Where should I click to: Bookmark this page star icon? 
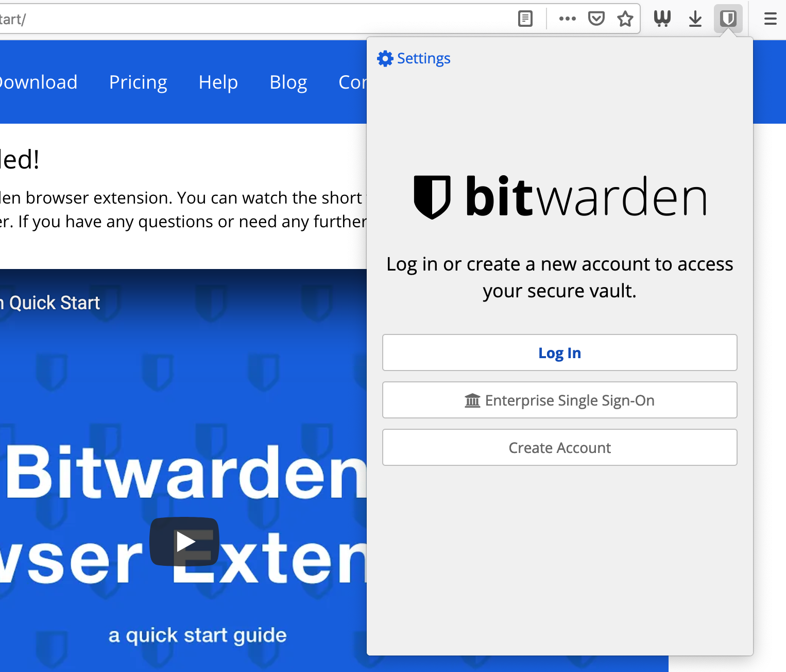click(625, 19)
